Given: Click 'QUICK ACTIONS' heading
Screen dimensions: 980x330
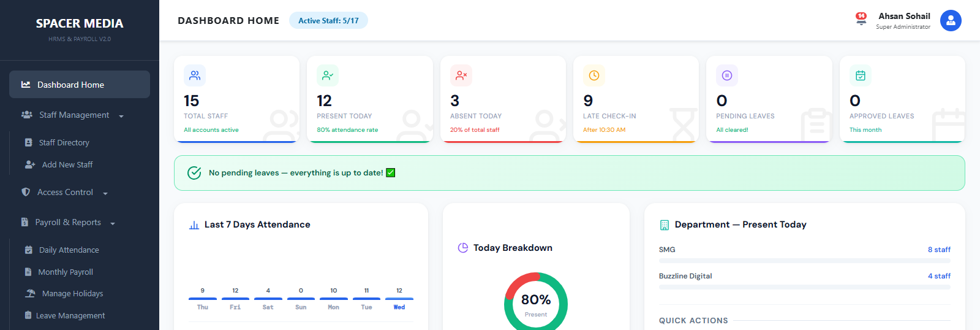Looking at the screenshot, I should tap(693, 321).
